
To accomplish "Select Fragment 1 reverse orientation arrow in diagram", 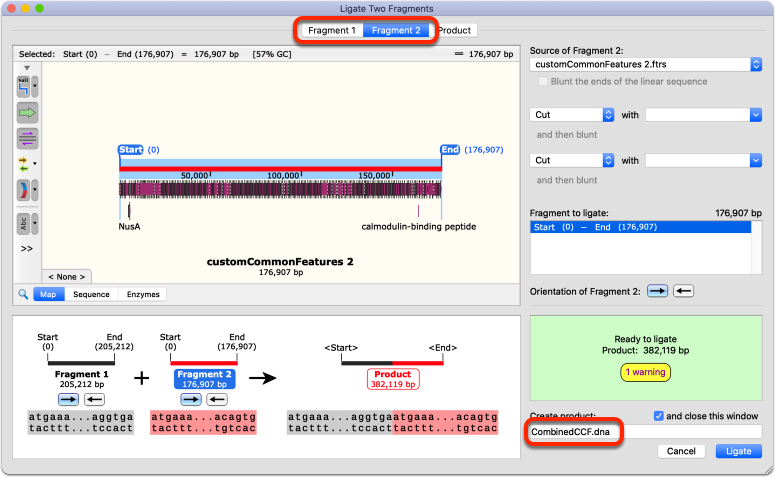I will tap(94, 399).
